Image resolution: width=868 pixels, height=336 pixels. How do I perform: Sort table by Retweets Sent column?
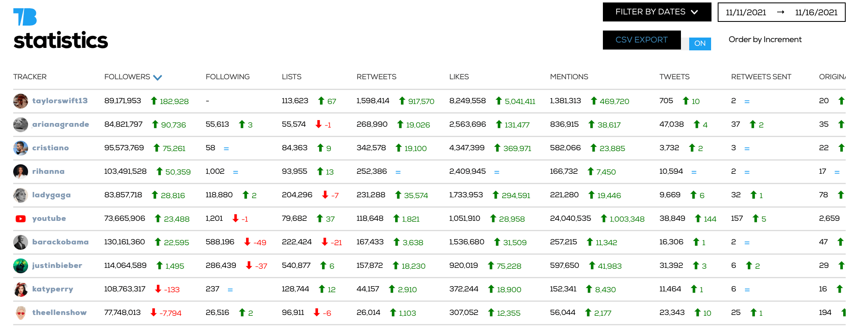click(x=761, y=77)
